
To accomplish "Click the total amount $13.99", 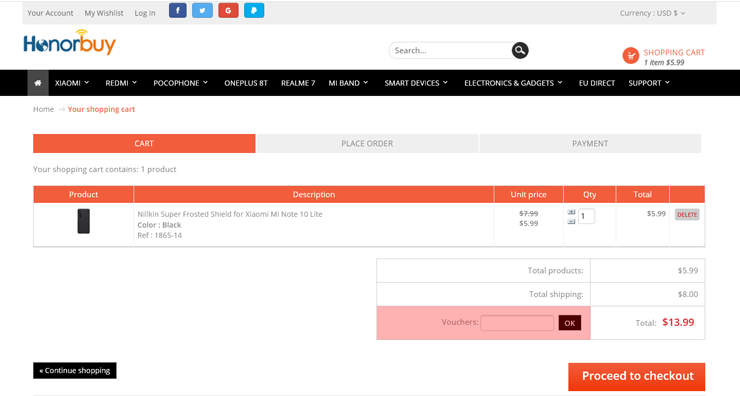I will 678,322.
